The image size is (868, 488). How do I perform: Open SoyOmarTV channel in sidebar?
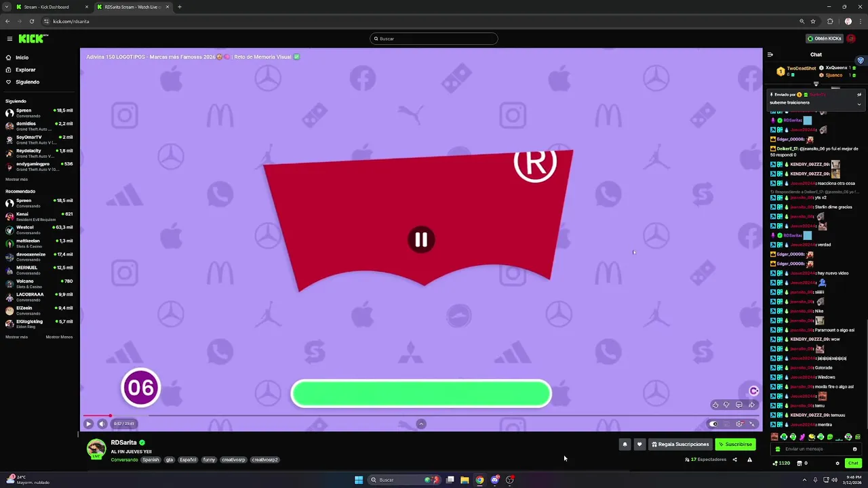coord(39,140)
